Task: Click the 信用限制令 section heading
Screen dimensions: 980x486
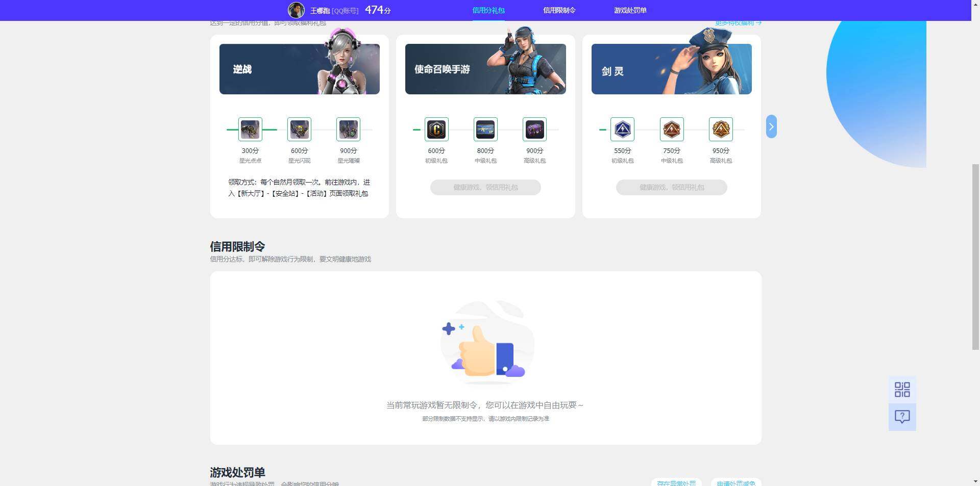Action: click(237, 247)
